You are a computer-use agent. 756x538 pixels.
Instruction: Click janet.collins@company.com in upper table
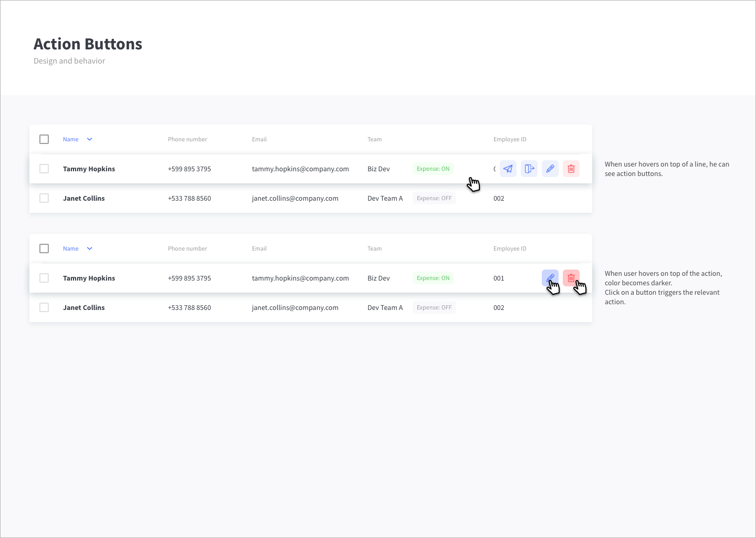coord(295,198)
